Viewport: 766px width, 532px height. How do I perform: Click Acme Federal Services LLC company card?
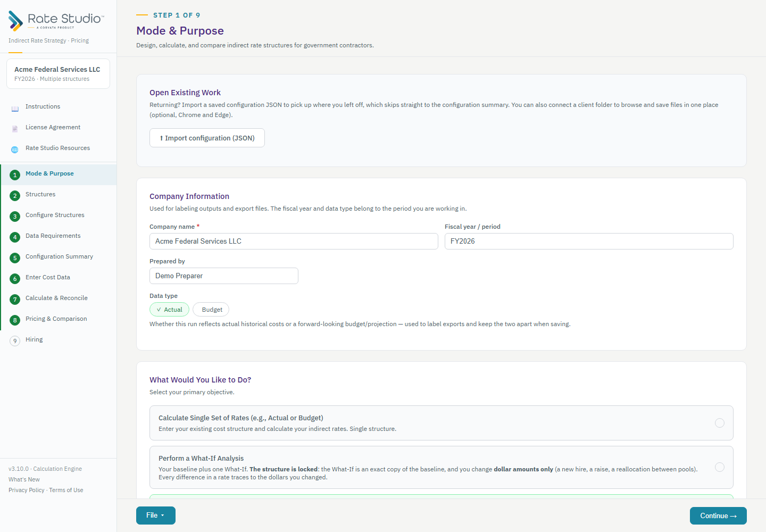pos(58,73)
